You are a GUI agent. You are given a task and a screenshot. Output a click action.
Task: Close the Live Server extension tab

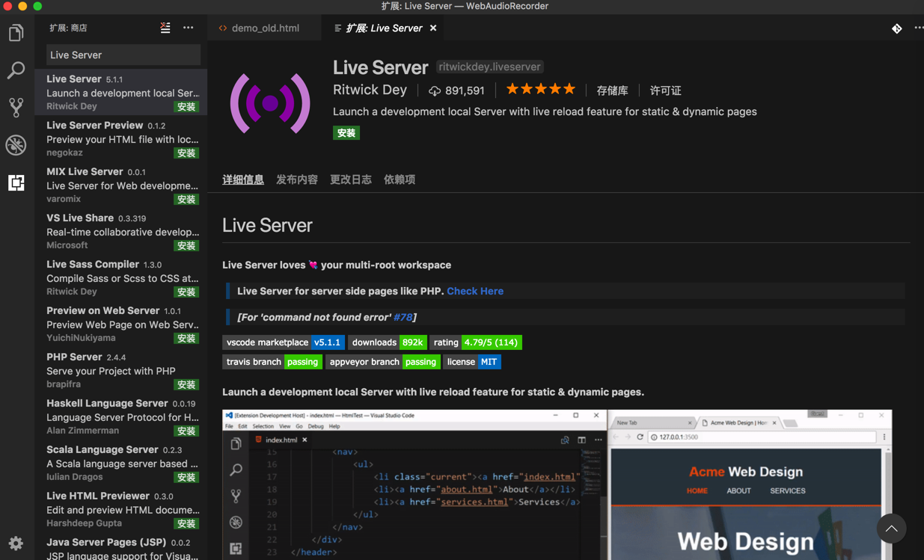pyautogui.click(x=433, y=28)
